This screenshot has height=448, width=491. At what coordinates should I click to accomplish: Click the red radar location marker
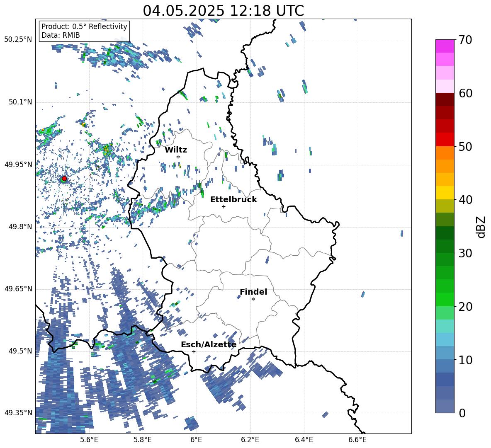pyautogui.click(x=64, y=179)
